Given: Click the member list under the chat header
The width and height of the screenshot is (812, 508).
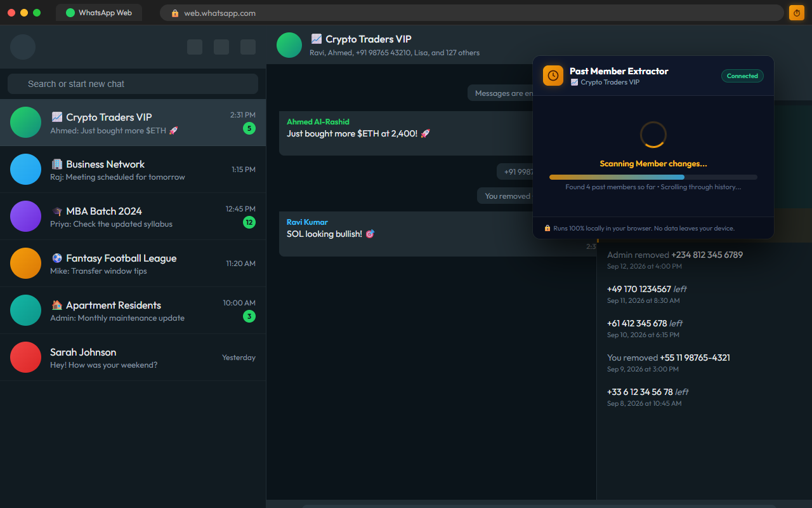Looking at the screenshot, I should click(x=395, y=53).
